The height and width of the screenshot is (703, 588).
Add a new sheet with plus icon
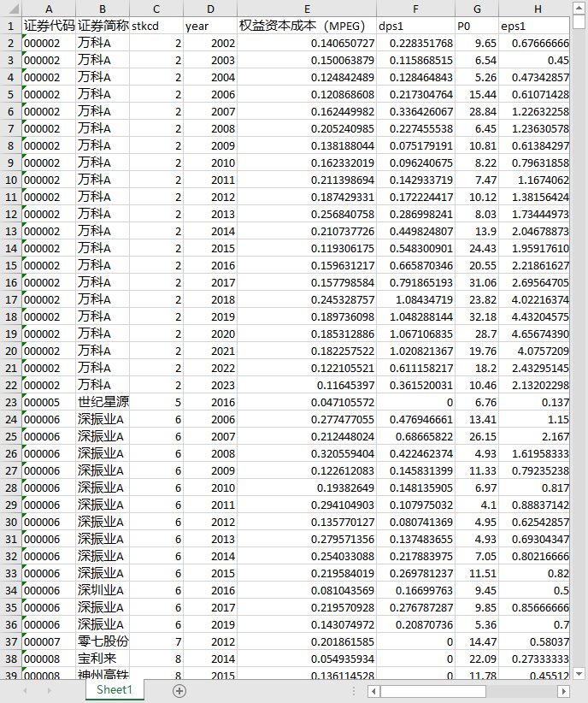pos(179,691)
